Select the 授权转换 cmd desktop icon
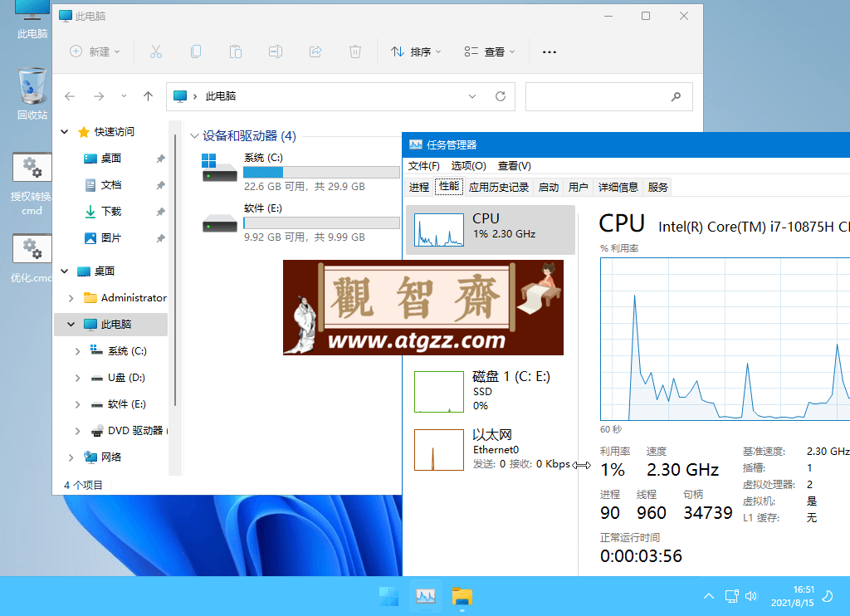Viewport: 850px width, 616px height. click(32, 183)
